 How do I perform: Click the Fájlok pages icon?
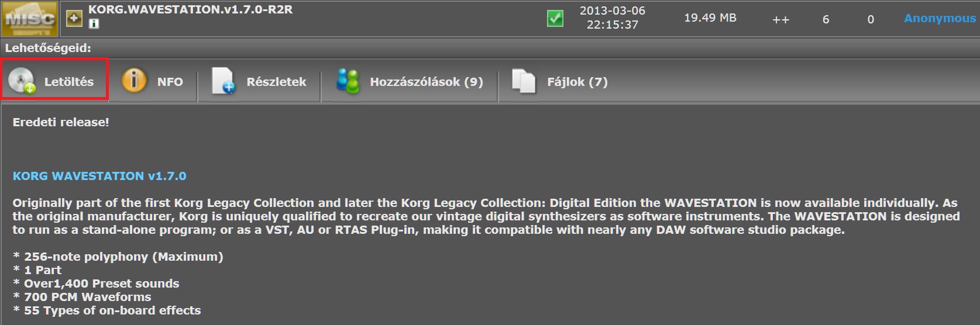point(524,81)
